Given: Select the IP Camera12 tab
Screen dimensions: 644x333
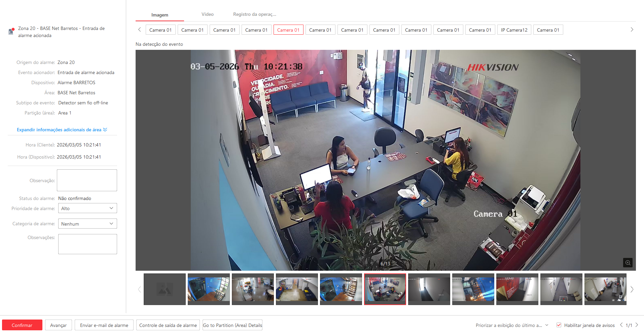Looking at the screenshot, I should coord(514,30).
